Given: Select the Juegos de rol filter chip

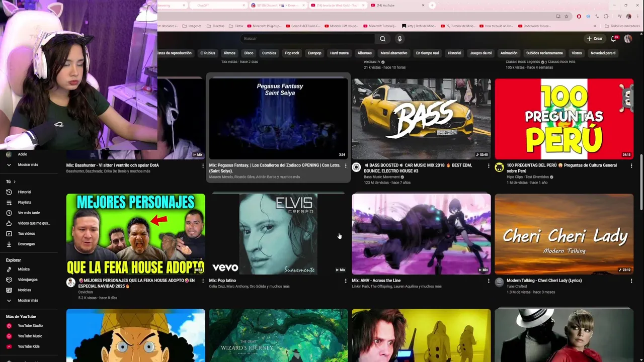Looking at the screenshot, I should tap(480, 53).
